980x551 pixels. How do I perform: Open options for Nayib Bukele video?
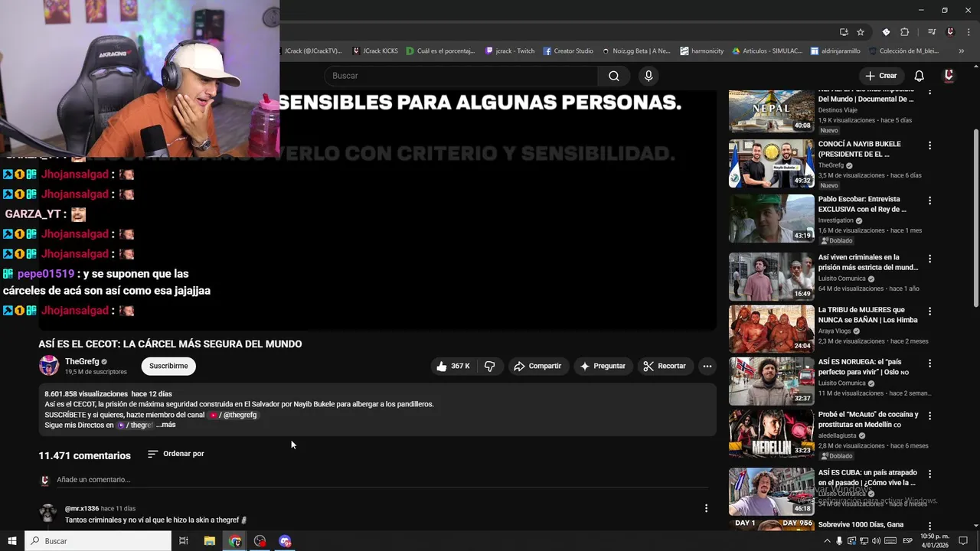point(930,145)
